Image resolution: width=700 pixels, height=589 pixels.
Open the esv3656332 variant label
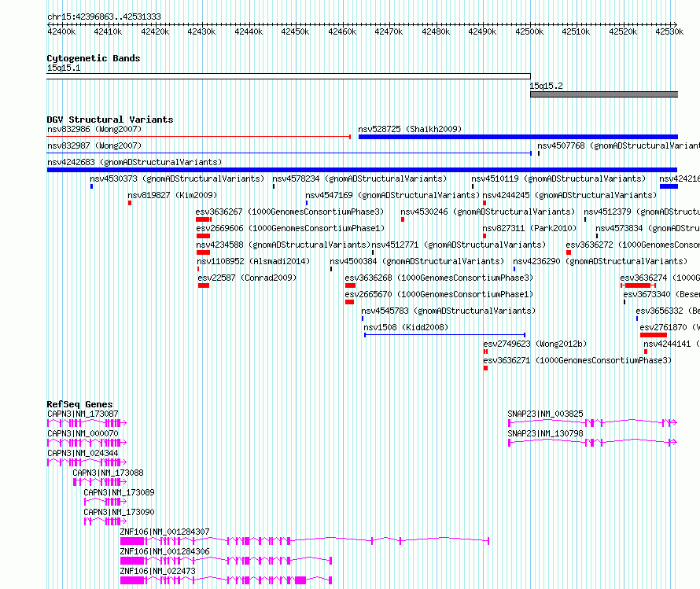668,311
